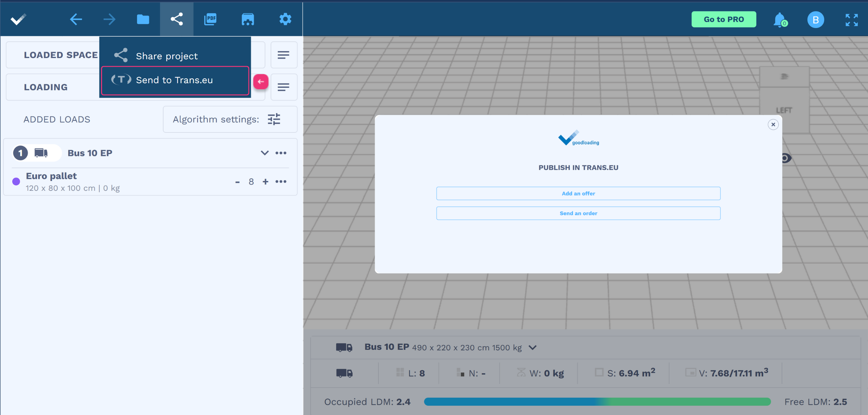This screenshot has height=415, width=868.
Task: Toggle fullscreen mode icon
Action: (851, 20)
